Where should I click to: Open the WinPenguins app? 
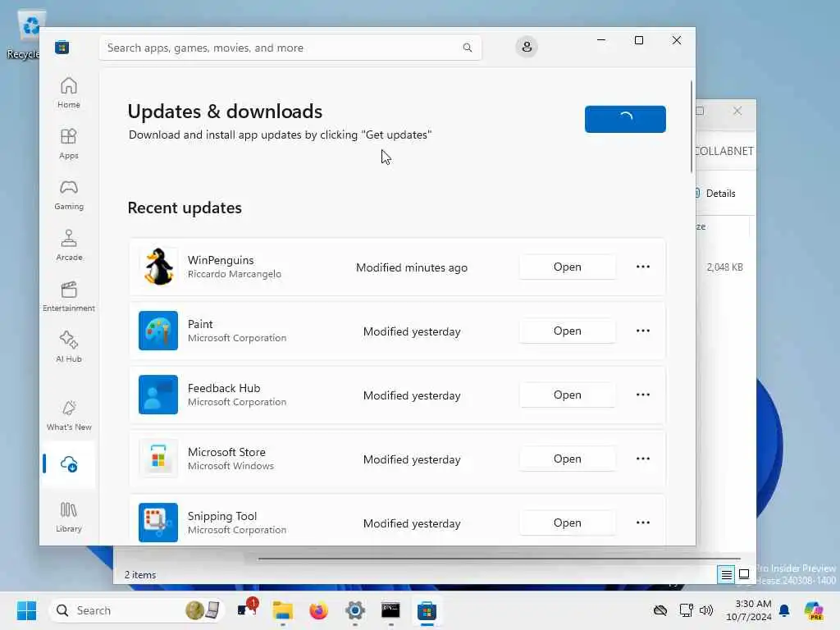(568, 267)
